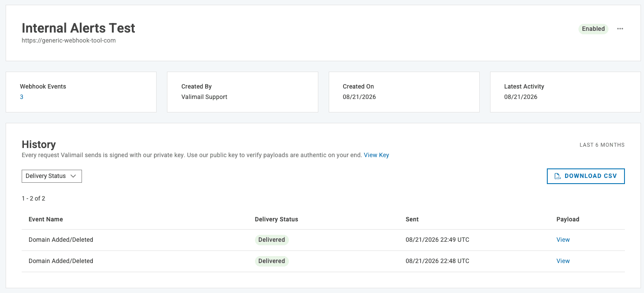The width and height of the screenshot is (644, 293).
Task: Click the Latest Activity date value
Action: 520,97
